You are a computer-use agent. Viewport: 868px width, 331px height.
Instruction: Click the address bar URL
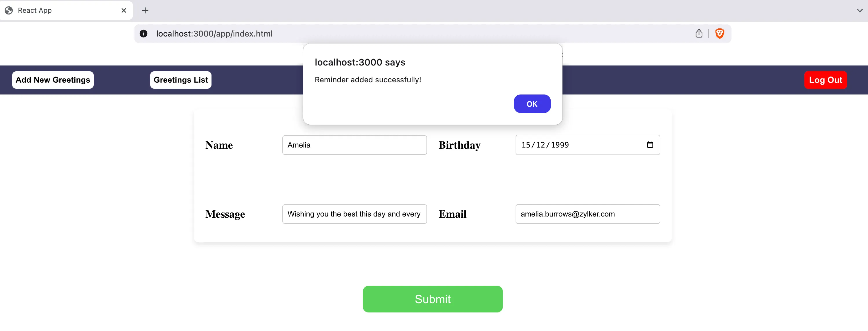click(x=214, y=34)
